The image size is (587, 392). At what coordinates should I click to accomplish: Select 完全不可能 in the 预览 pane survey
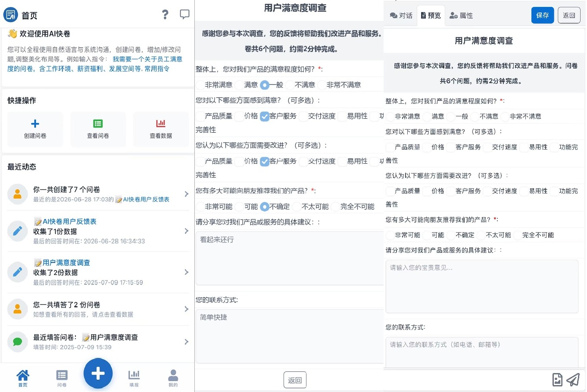[x=518, y=235]
